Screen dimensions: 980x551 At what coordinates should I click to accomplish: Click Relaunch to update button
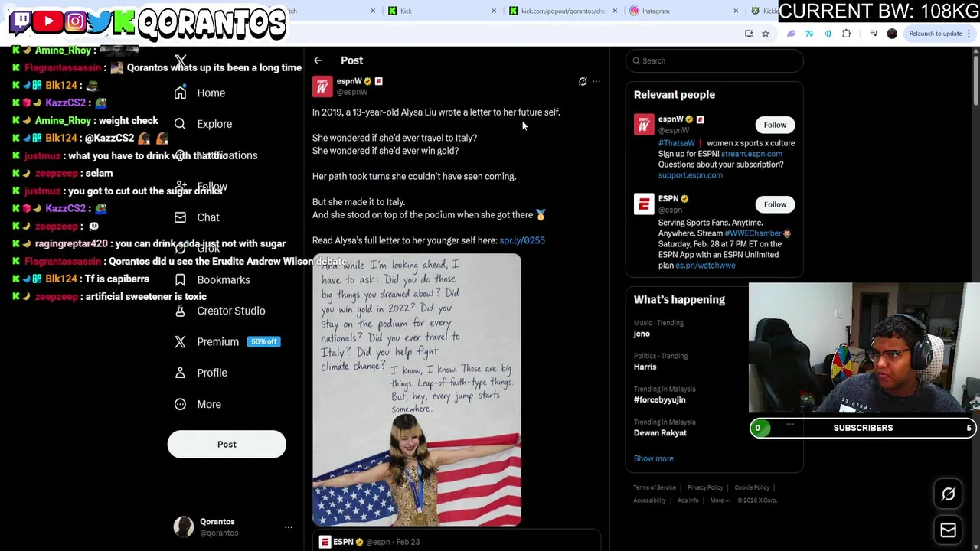[935, 34]
